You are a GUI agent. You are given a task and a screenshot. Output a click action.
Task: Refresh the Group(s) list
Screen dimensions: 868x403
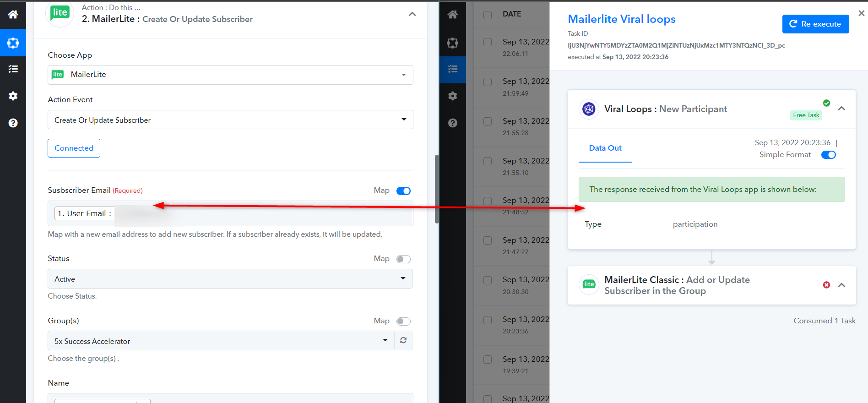tap(403, 340)
